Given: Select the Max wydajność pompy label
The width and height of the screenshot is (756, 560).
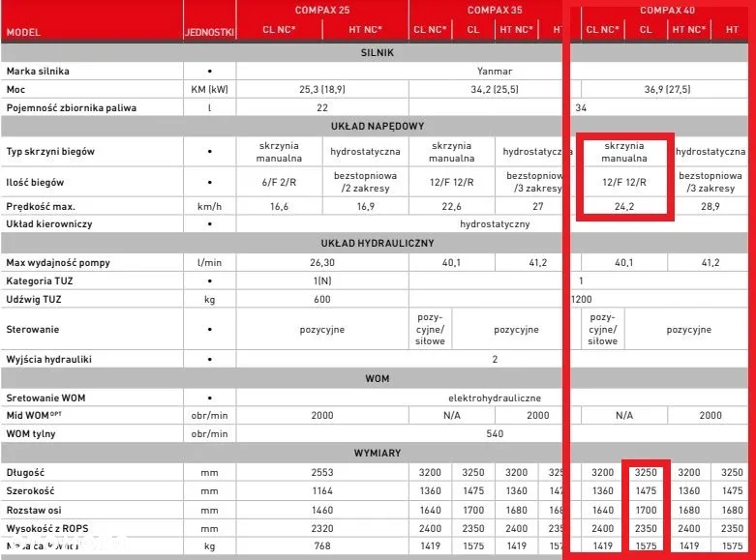Looking at the screenshot, I should (x=58, y=263).
